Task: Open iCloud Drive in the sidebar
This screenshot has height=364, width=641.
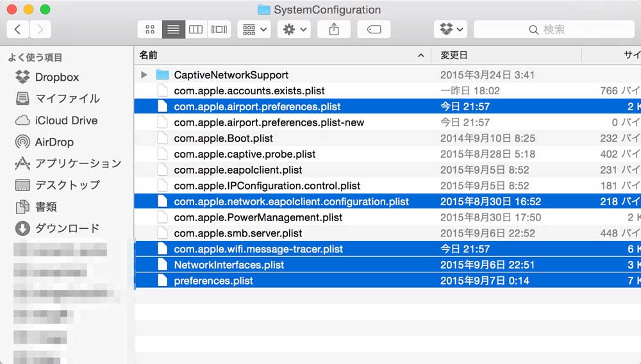Action: pyautogui.click(x=56, y=120)
